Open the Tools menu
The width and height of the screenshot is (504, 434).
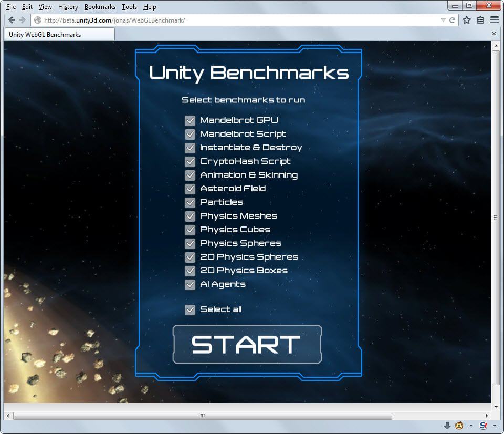tap(129, 7)
